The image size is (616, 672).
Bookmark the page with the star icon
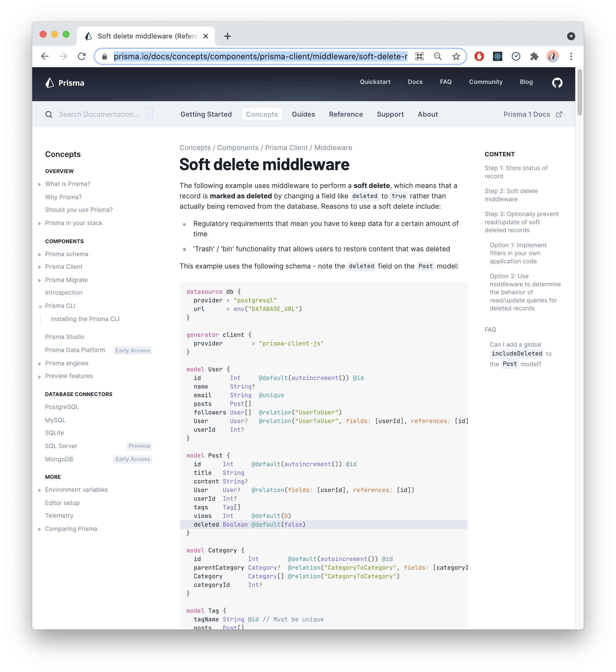pyautogui.click(x=456, y=56)
